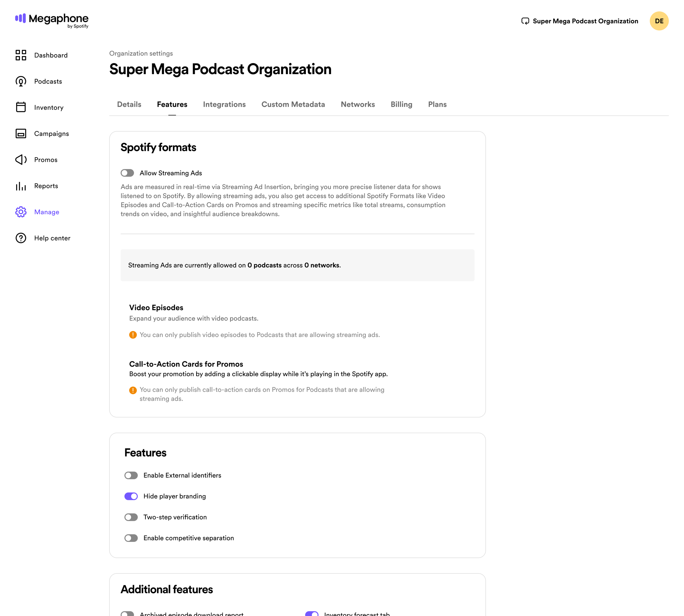Click the Inventory calendar icon
This screenshot has height=616, width=684.
tap(21, 107)
